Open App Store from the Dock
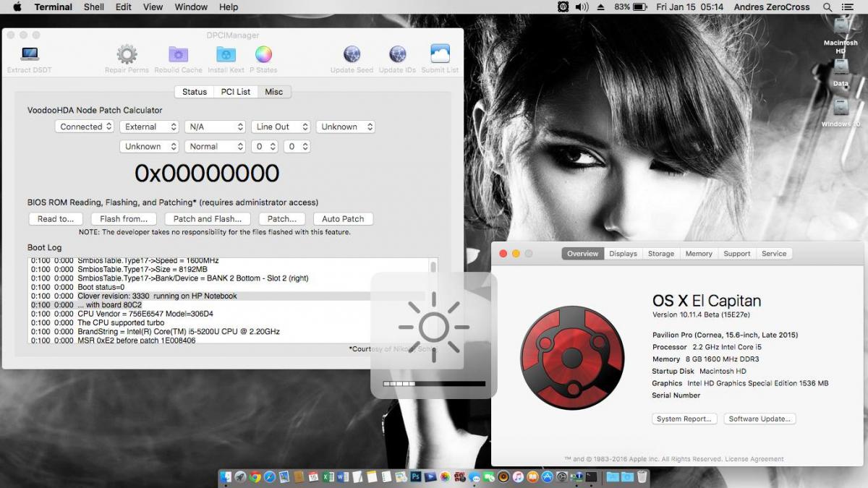 click(547, 477)
